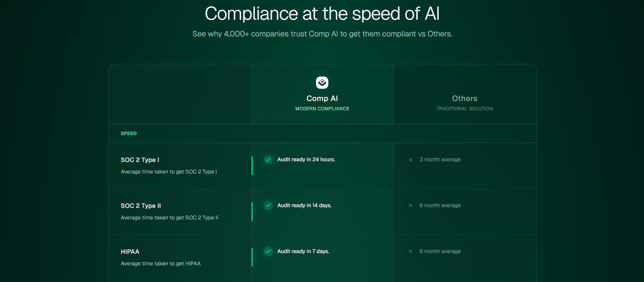Click the X icon beside 3 month average
This screenshot has width=644, height=282.
click(x=411, y=160)
